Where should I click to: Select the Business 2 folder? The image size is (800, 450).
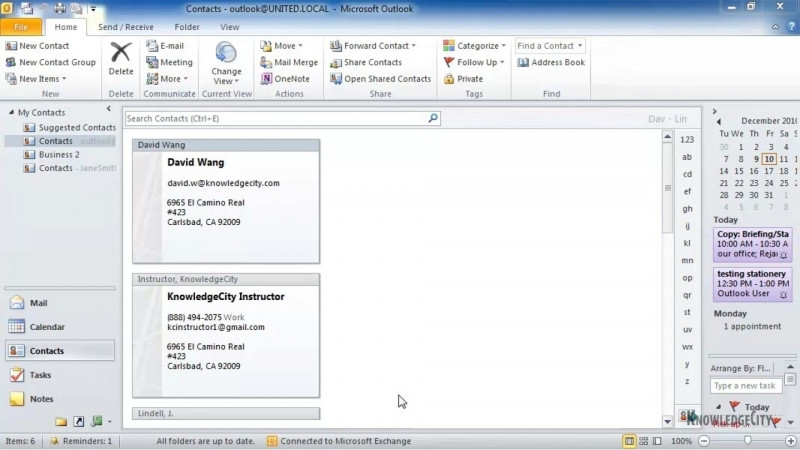click(x=52, y=155)
